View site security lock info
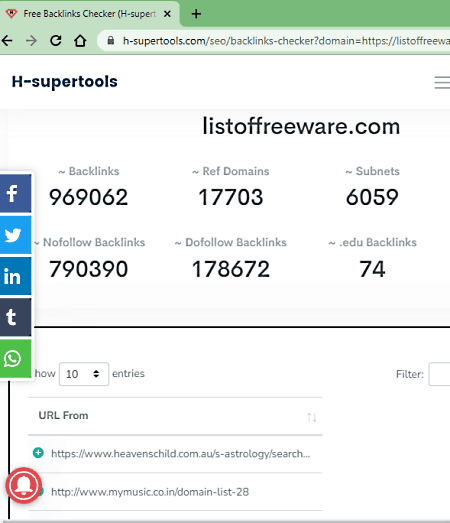Image resolution: width=450 pixels, height=523 pixels. click(x=111, y=41)
